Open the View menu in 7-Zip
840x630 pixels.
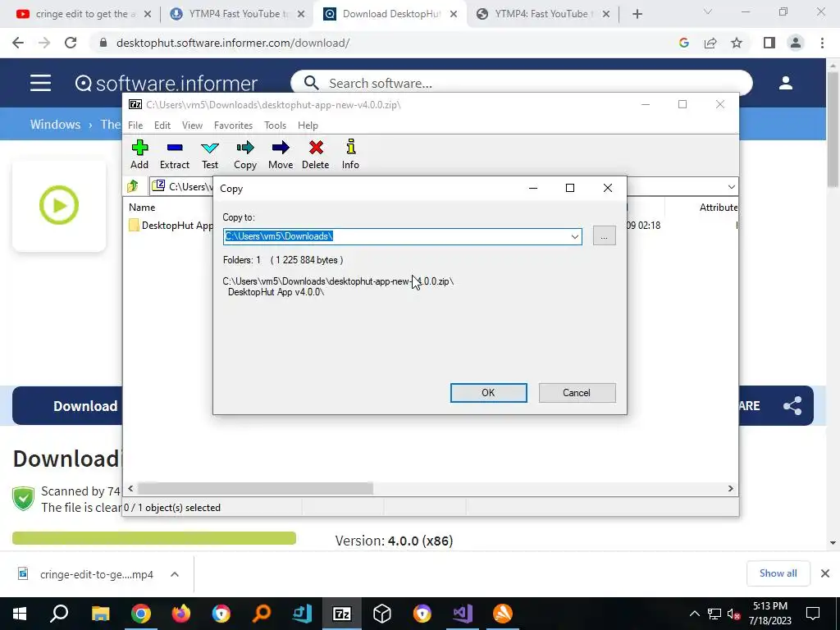point(192,125)
